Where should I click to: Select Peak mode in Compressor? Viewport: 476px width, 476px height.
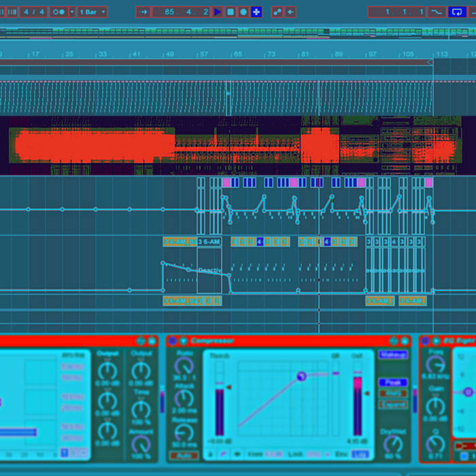(393, 383)
